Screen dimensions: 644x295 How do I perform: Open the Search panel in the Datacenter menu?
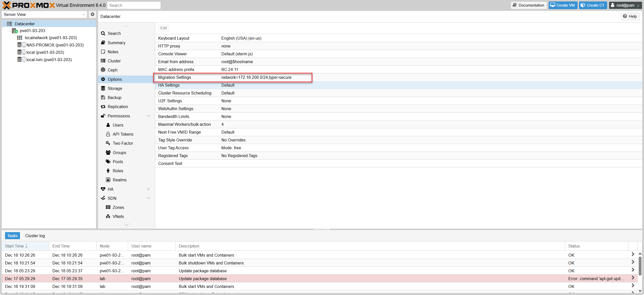114,33
